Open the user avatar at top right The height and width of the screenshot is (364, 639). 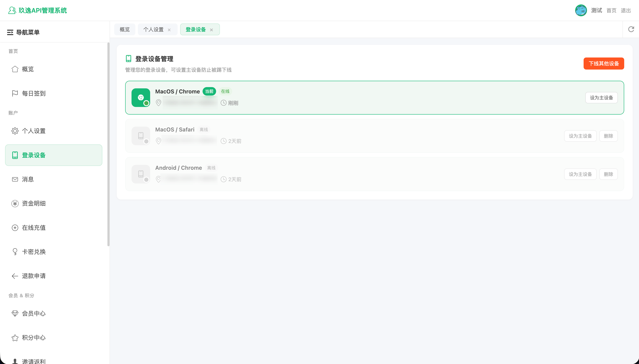tap(581, 10)
